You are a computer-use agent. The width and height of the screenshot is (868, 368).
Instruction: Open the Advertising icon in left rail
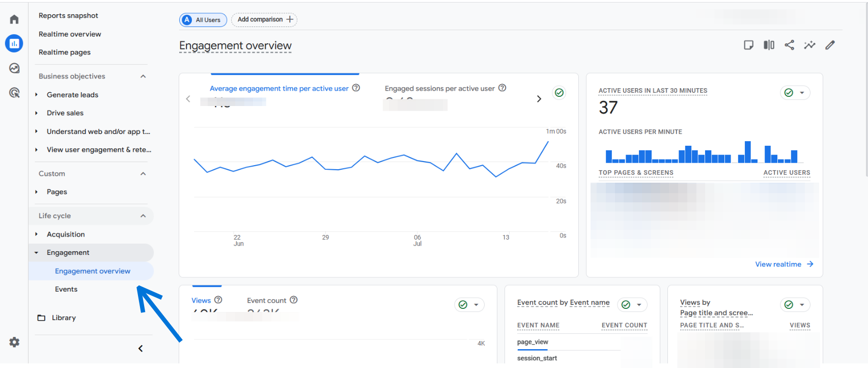click(x=14, y=92)
